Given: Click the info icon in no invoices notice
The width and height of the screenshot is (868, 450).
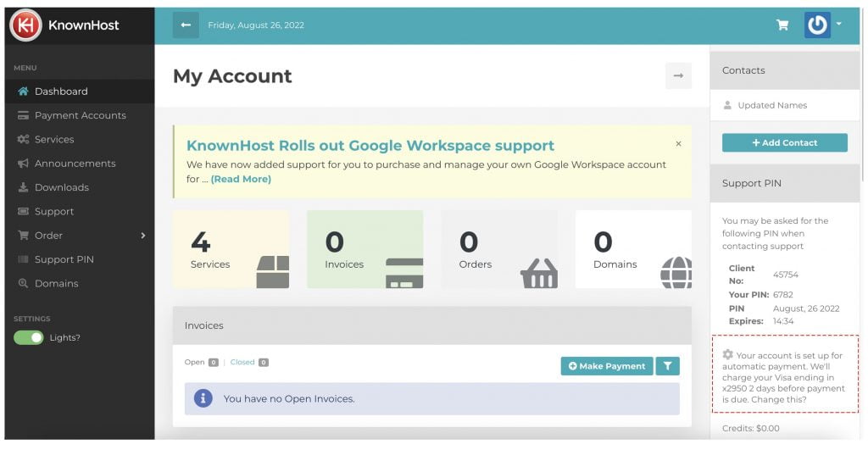Looking at the screenshot, I should point(203,398).
